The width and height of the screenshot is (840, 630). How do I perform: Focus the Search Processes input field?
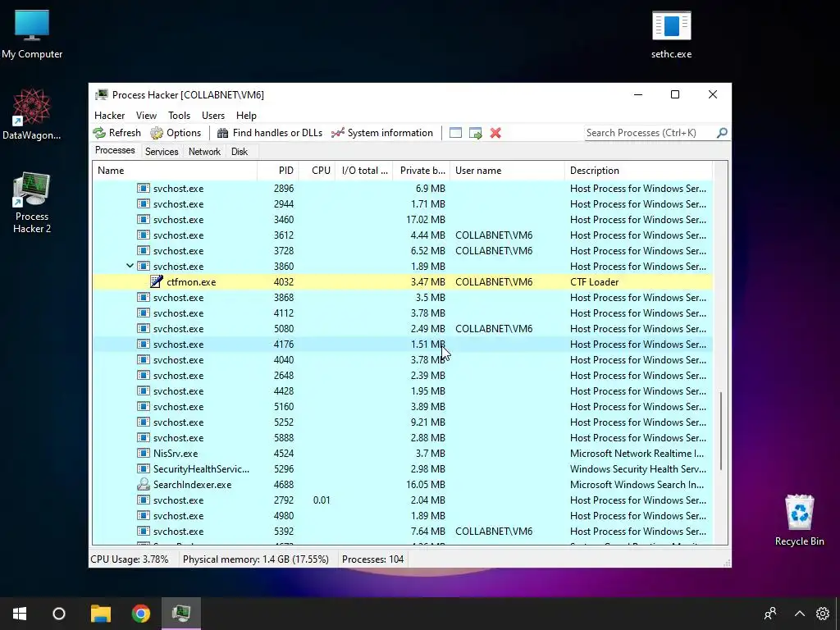click(650, 133)
